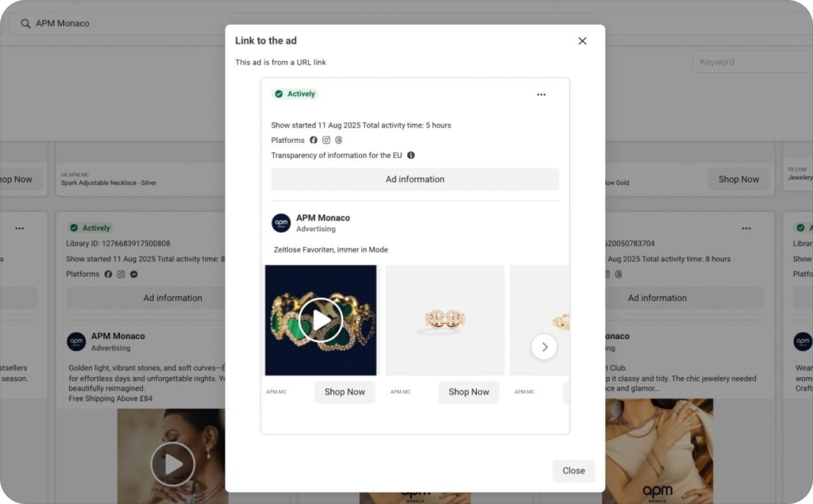Click the EU transparency info icon
The width and height of the screenshot is (813, 504).
pyautogui.click(x=410, y=156)
